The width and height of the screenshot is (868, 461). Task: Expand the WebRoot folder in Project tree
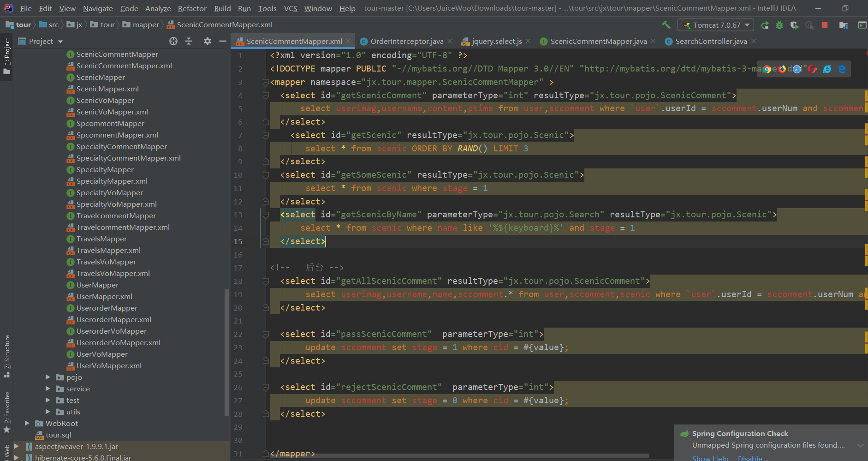pos(27,423)
